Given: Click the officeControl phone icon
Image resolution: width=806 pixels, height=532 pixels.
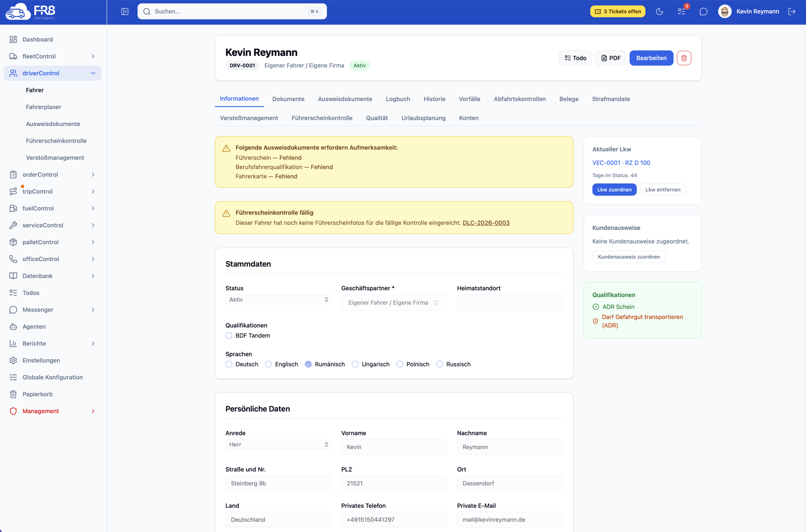Looking at the screenshot, I should (13, 259).
